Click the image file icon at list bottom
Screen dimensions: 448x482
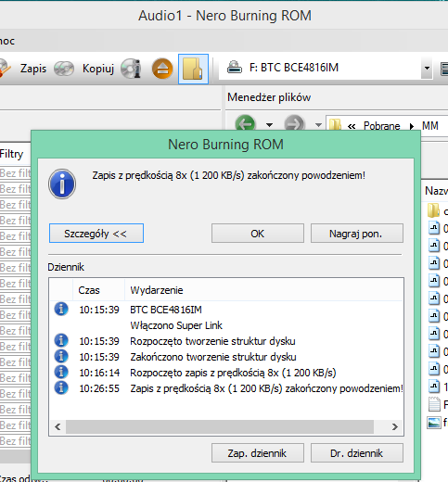pyautogui.click(x=433, y=422)
